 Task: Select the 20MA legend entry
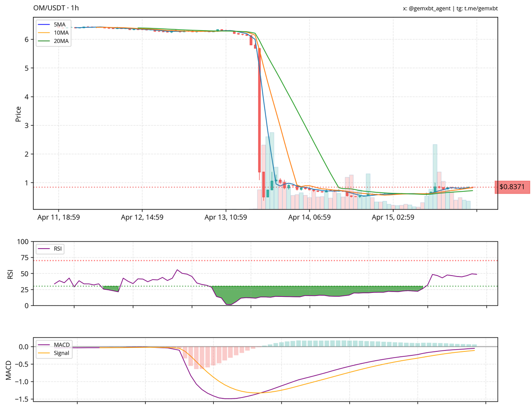54,41
